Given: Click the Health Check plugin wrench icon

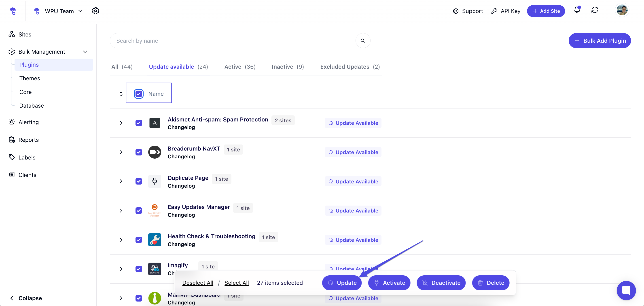Looking at the screenshot, I should (155, 240).
